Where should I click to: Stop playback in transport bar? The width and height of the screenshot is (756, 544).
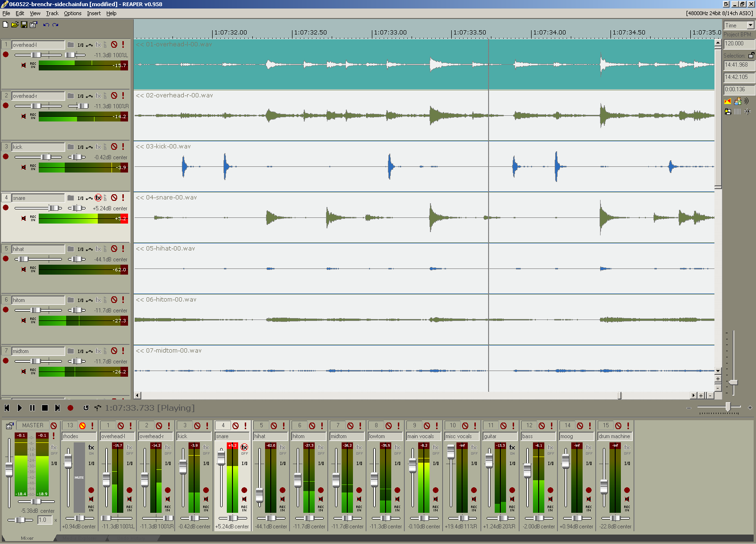click(45, 408)
